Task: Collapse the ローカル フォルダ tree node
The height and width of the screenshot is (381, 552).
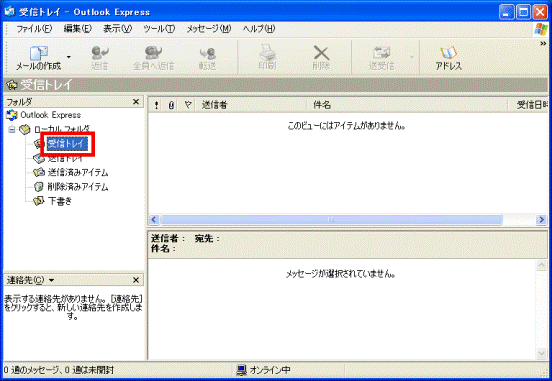Action: (x=12, y=130)
